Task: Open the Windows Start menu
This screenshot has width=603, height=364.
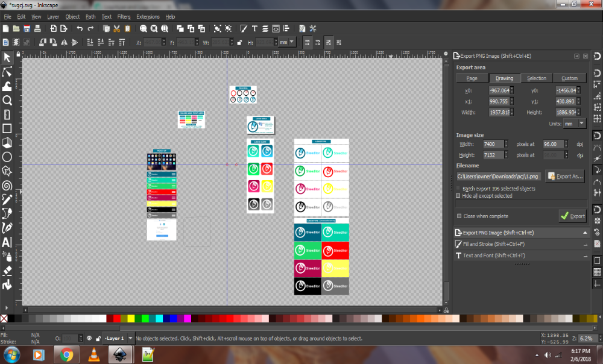Action: pyautogui.click(x=11, y=354)
